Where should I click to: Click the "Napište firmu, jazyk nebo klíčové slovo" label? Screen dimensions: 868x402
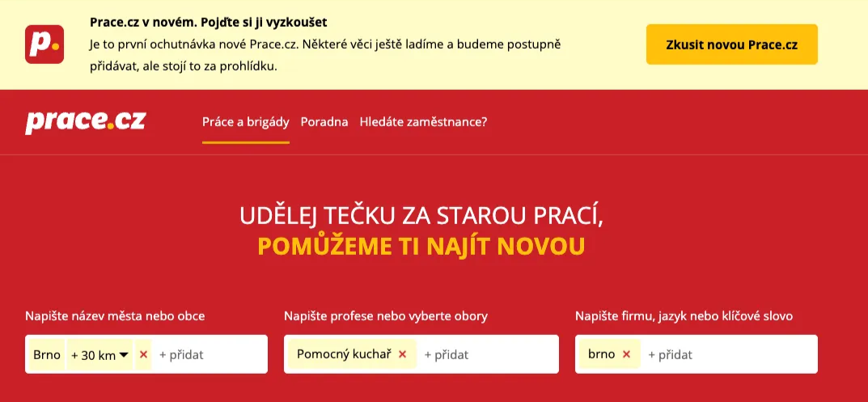[684, 315]
